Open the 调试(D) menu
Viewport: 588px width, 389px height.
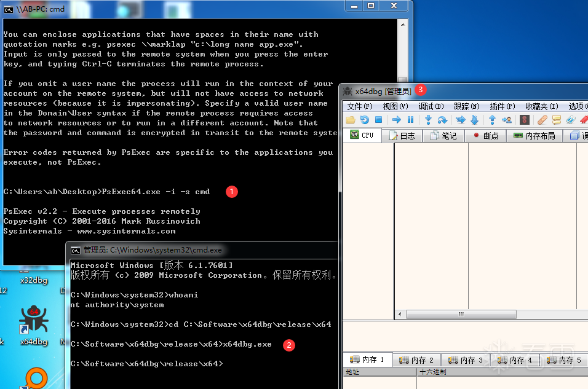coord(431,106)
